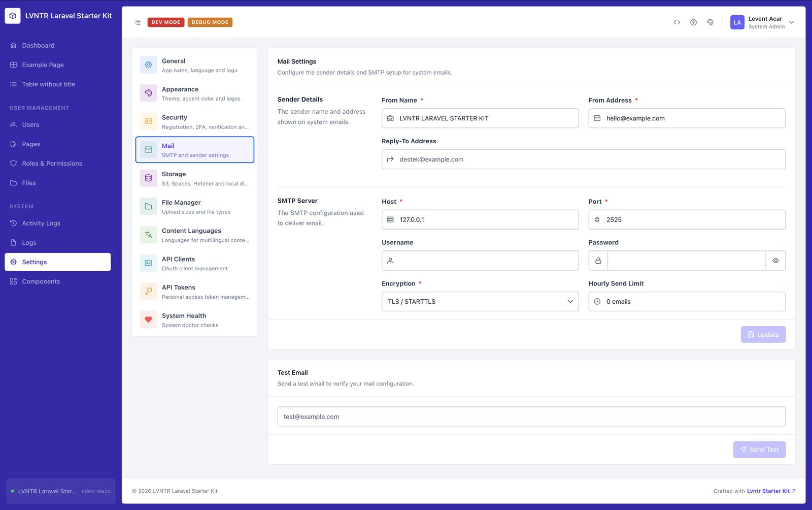Open the Encryption TLS / STARTTLS dropdown
The width and height of the screenshot is (812, 510).
point(480,301)
